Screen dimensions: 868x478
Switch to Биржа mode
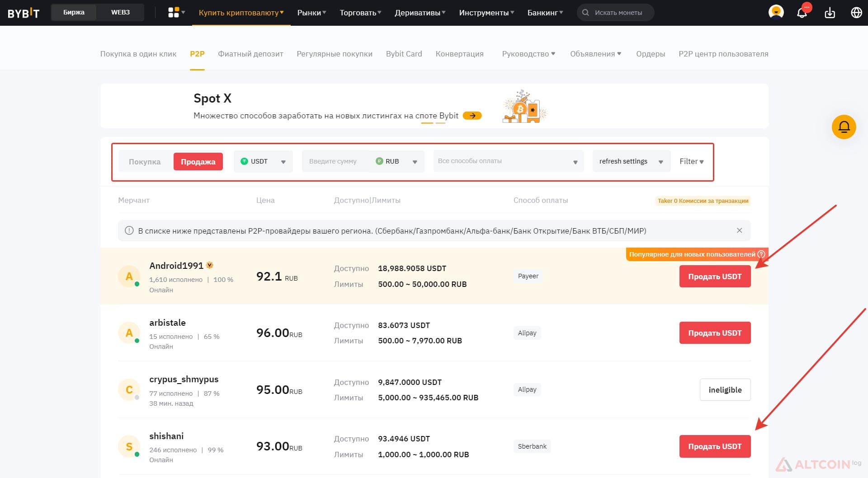(74, 12)
